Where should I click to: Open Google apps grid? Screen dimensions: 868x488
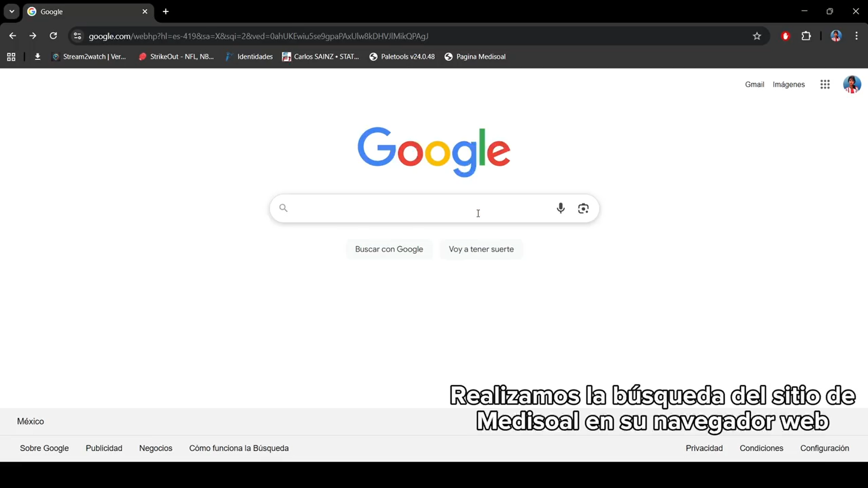click(x=825, y=85)
